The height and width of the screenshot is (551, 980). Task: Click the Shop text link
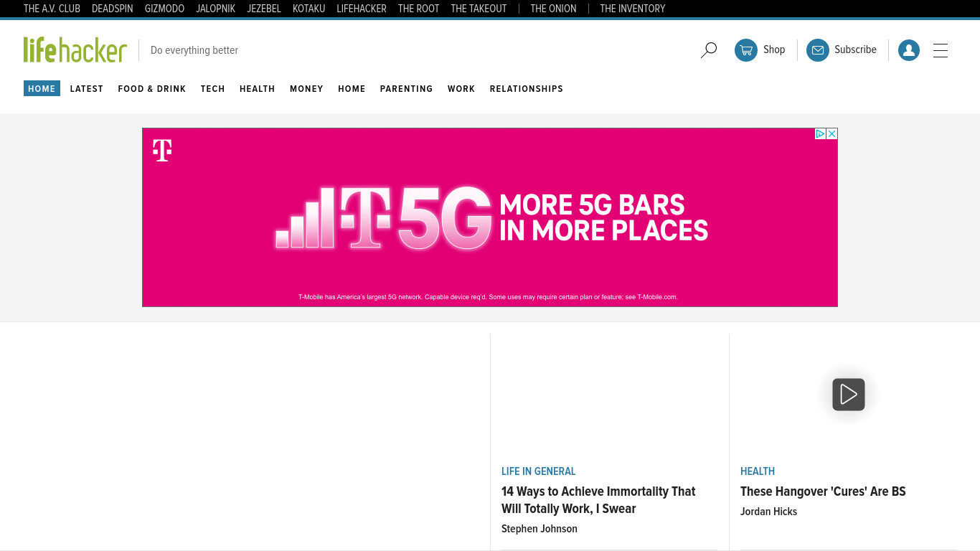(774, 50)
